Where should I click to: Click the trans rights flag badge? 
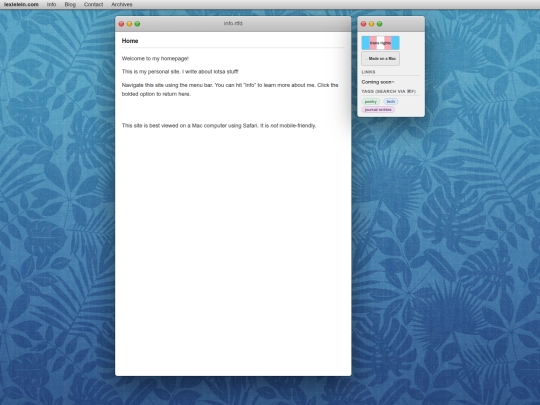pyautogui.click(x=381, y=43)
